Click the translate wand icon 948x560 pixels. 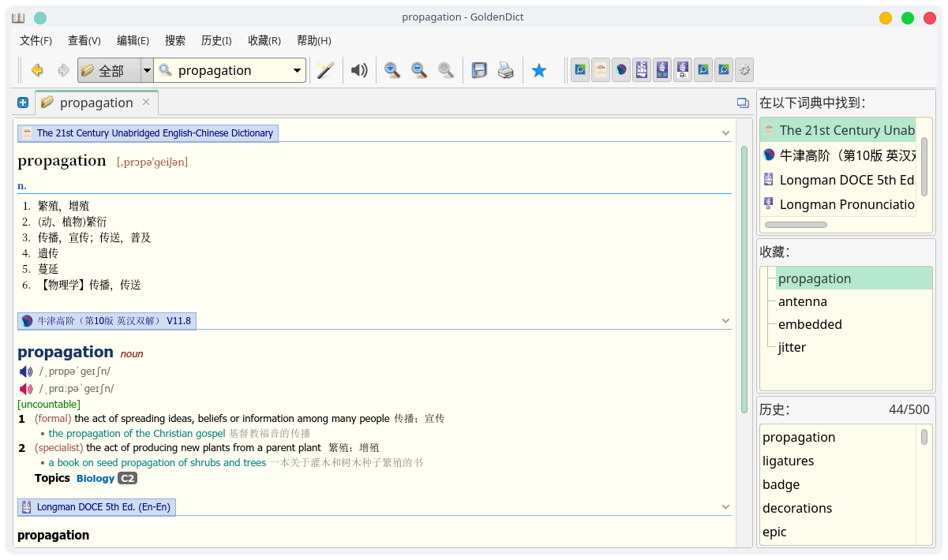click(325, 70)
